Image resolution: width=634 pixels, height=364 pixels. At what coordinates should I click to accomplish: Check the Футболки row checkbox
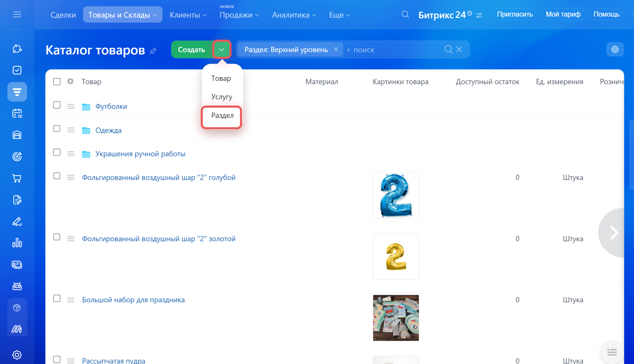pyautogui.click(x=57, y=105)
